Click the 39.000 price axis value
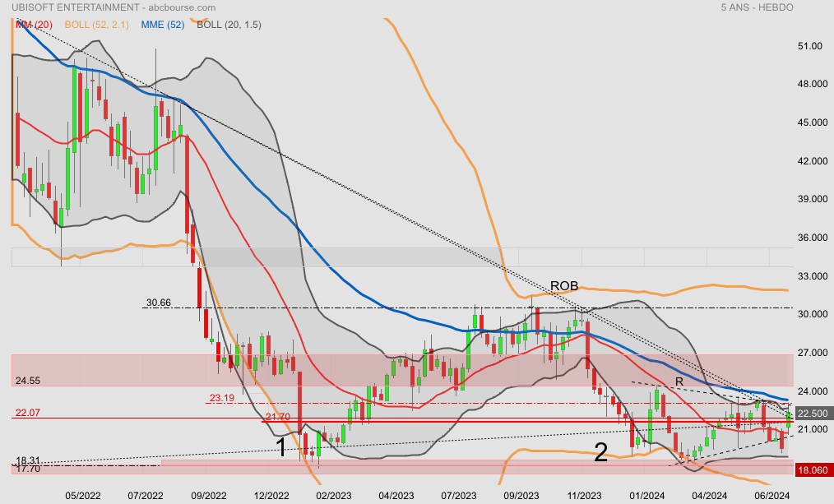 813,199
